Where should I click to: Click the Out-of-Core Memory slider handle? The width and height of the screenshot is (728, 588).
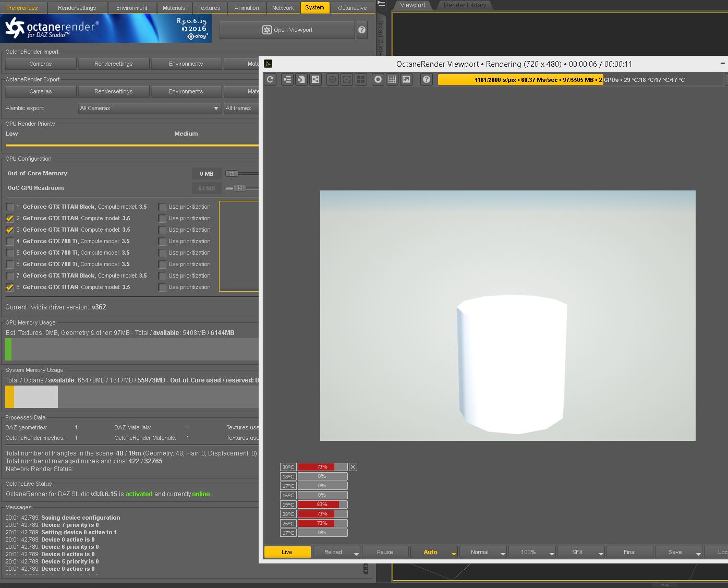point(232,174)
